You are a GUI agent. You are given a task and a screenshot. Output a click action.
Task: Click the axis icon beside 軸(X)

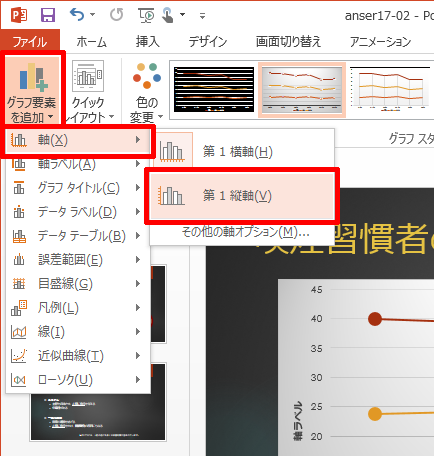[19, 140]
